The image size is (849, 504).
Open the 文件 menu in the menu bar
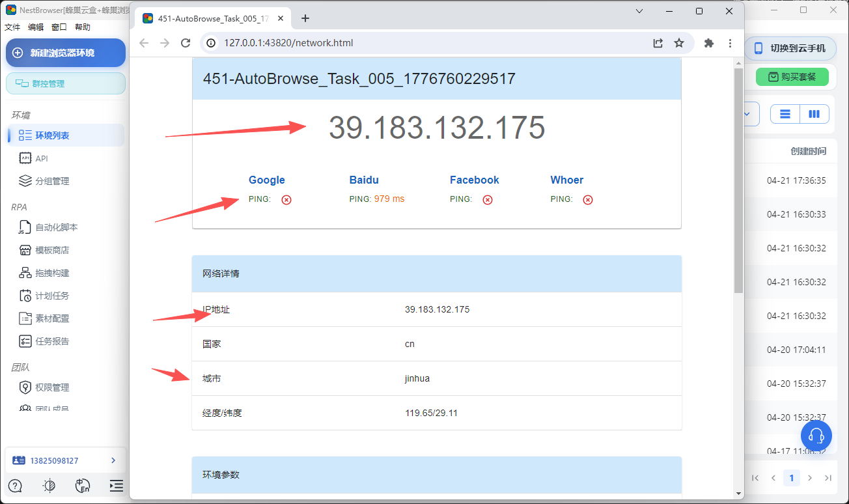pos(12,27)
